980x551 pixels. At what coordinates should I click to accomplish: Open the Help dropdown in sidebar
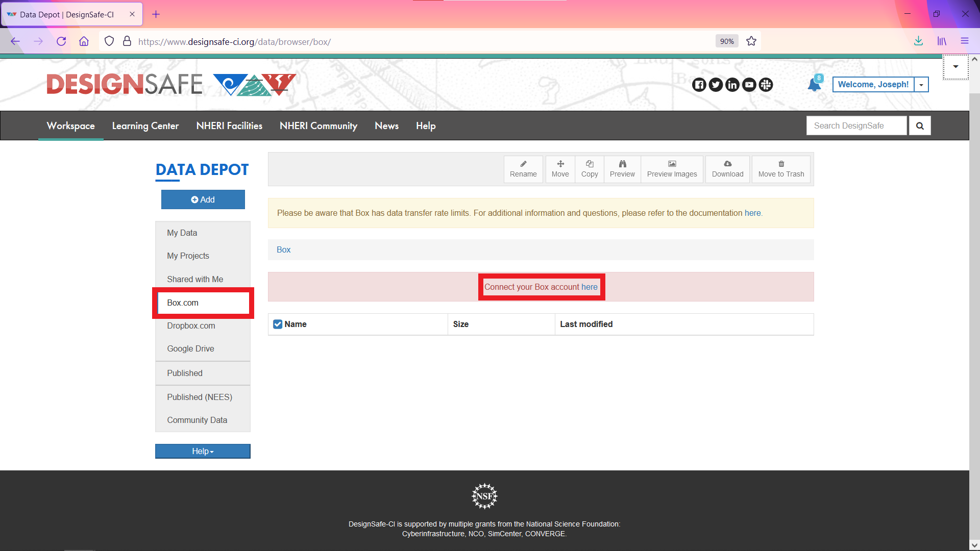[203, 451]
